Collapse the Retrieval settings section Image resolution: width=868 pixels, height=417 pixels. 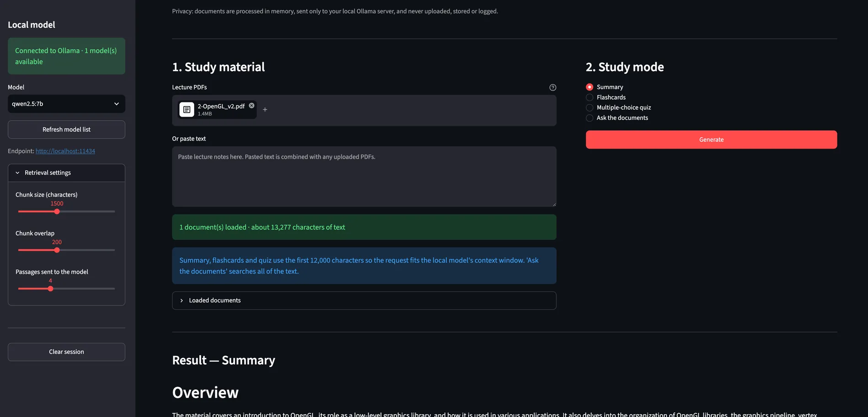(66, 173)
